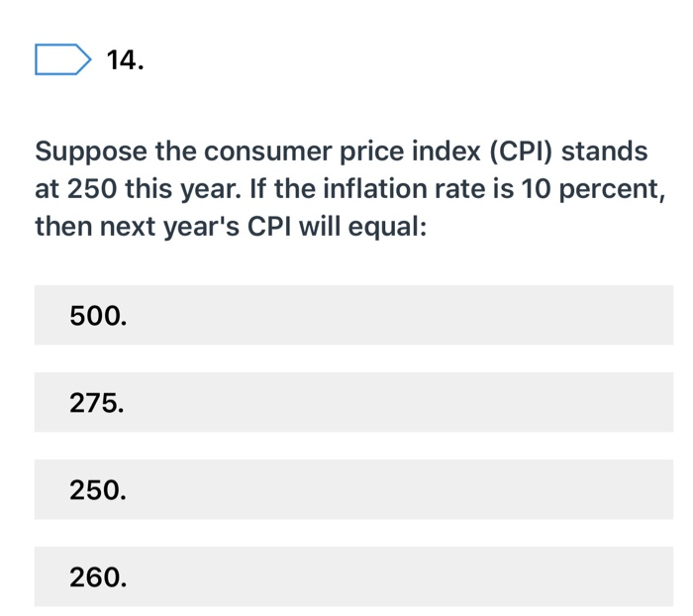The height and width of the screenshot is (616, 693).
Task: Click the gray row containing 500.
Action: [353, 315]
